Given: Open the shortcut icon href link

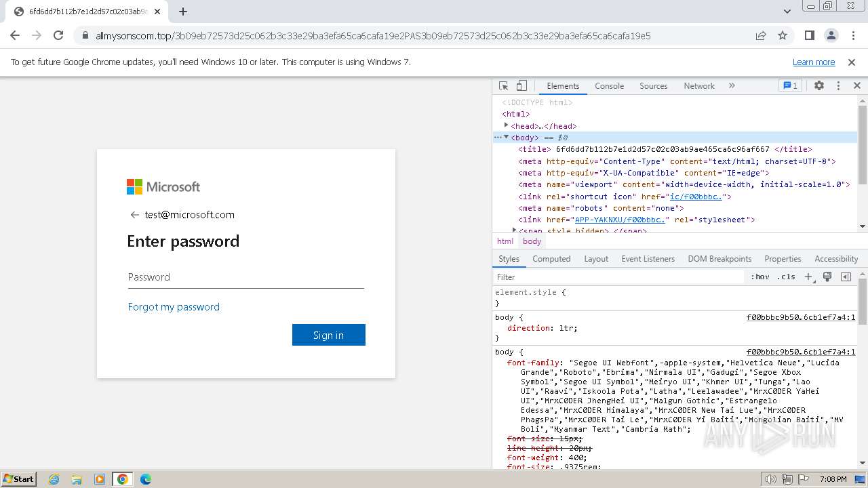Looking at the screenshot, I should [696, 197].
